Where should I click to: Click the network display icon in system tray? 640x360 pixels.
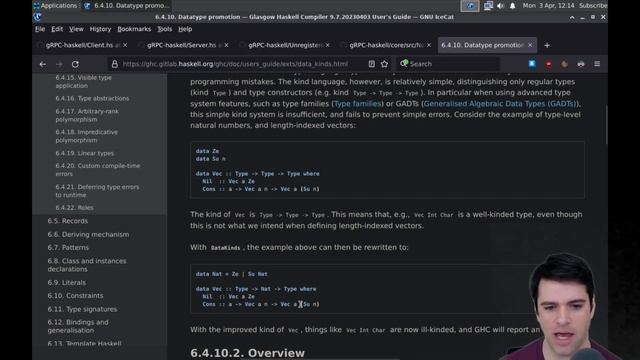(488, 6)
